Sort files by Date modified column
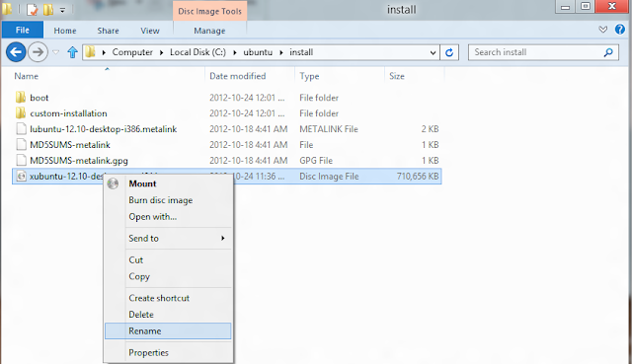 click(238, 76)
